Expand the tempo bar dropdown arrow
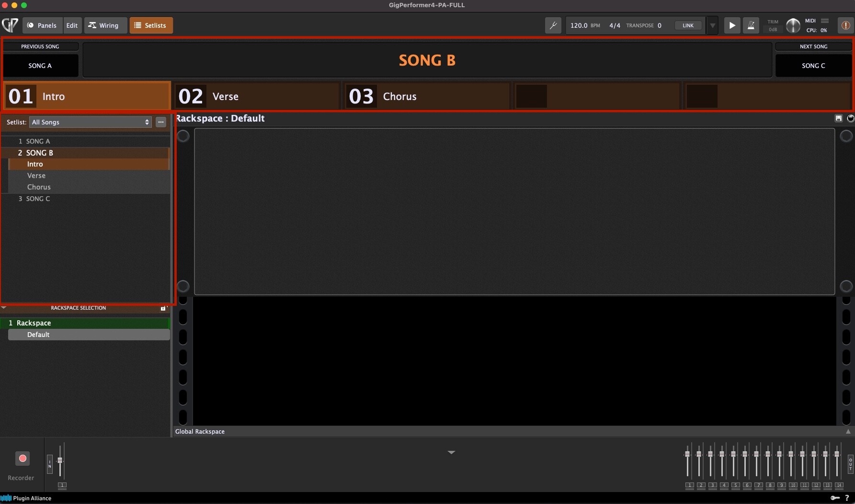 tap(712, 25)
